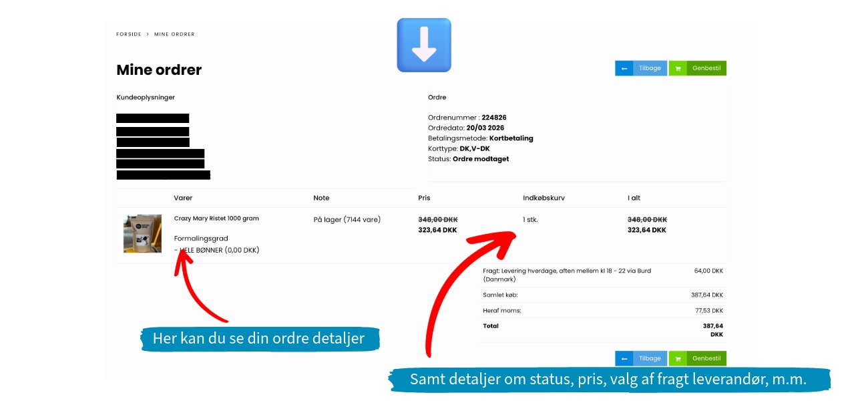Click the Indkøbskurv column header
The image size is (868, 401).
(544, 198)
